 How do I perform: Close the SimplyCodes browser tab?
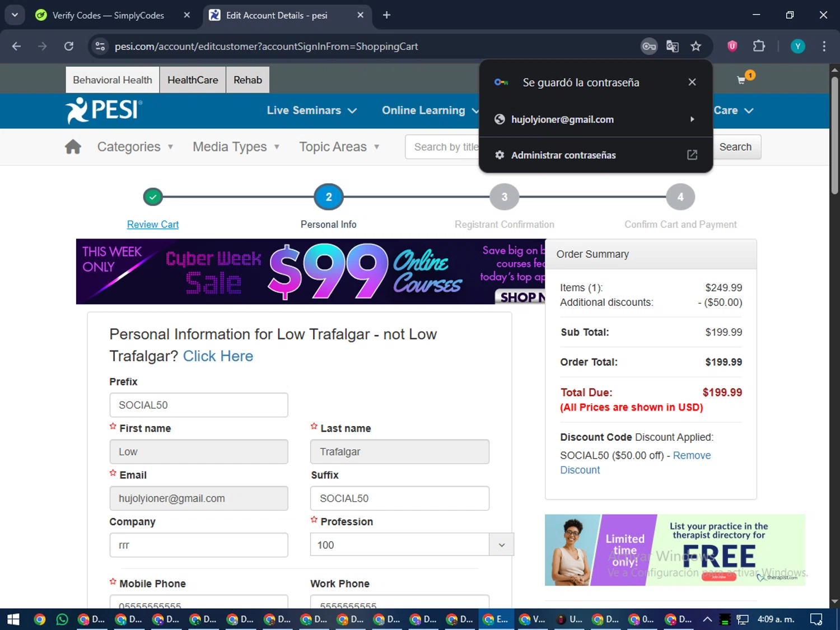[x=187, y=15]
